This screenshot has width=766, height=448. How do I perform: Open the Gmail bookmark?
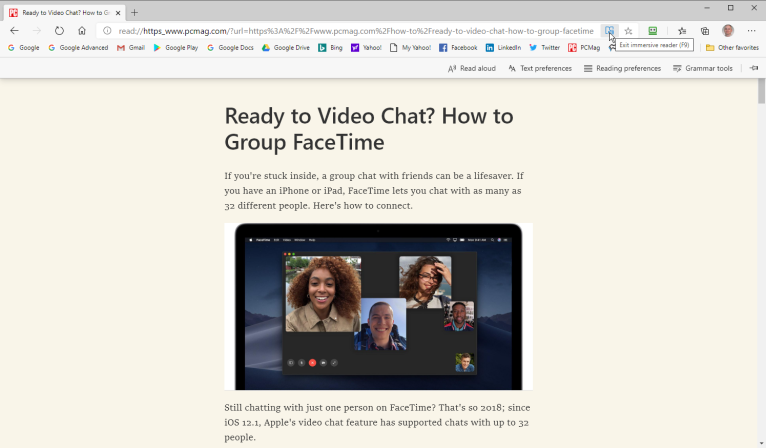click(131, 47)
